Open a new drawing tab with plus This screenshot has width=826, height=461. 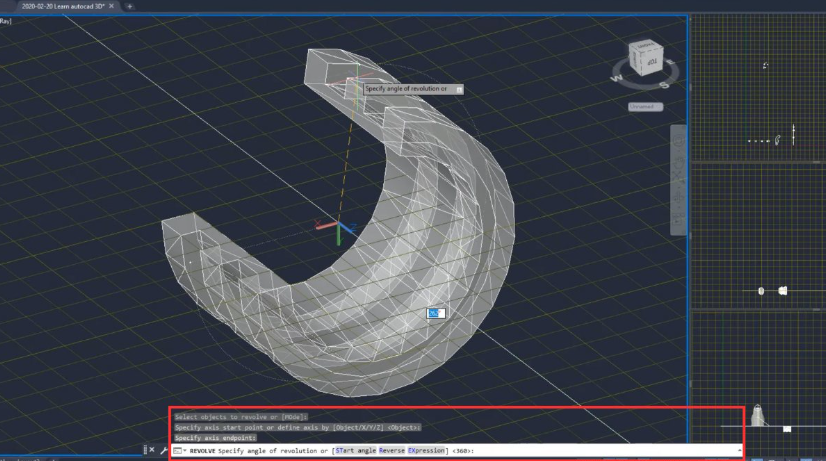coord(129,6)
